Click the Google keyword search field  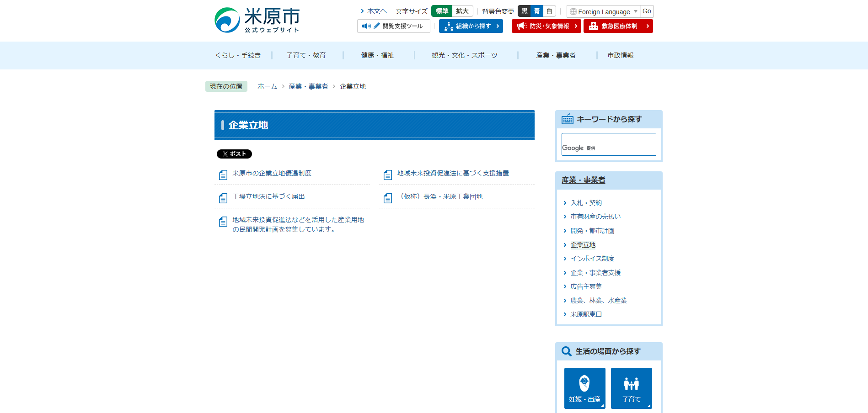pos(609,144)
